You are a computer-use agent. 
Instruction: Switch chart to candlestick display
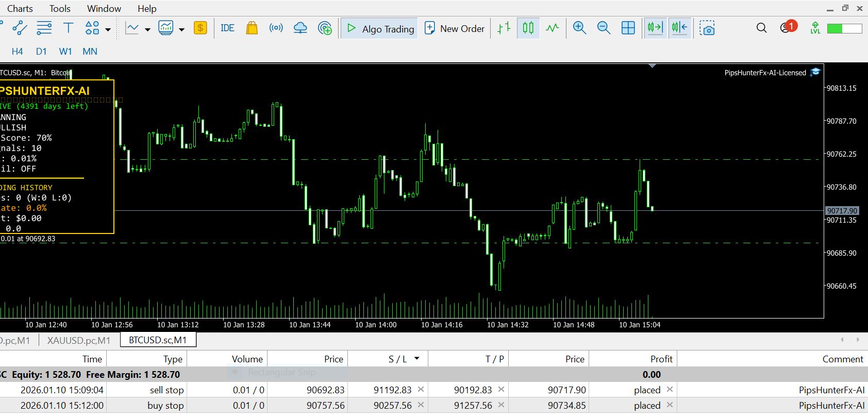528,28
